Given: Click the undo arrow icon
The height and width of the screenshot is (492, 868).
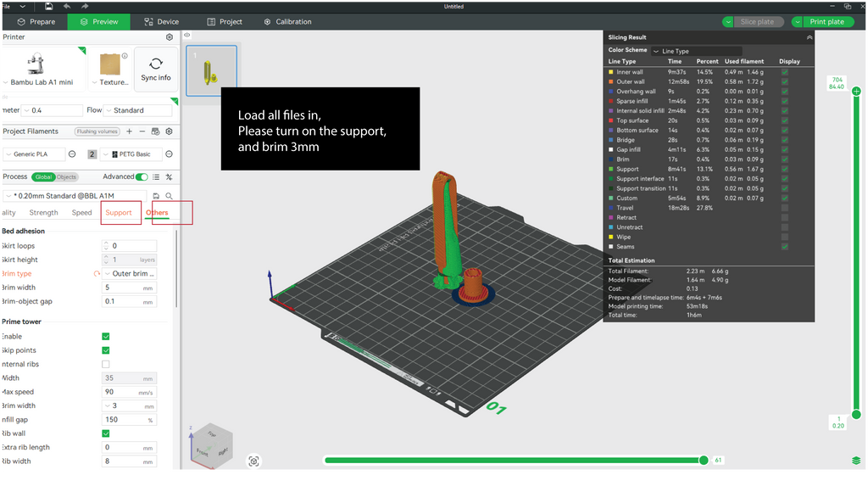Looking at the screenshot, I should tap(67, 6).
